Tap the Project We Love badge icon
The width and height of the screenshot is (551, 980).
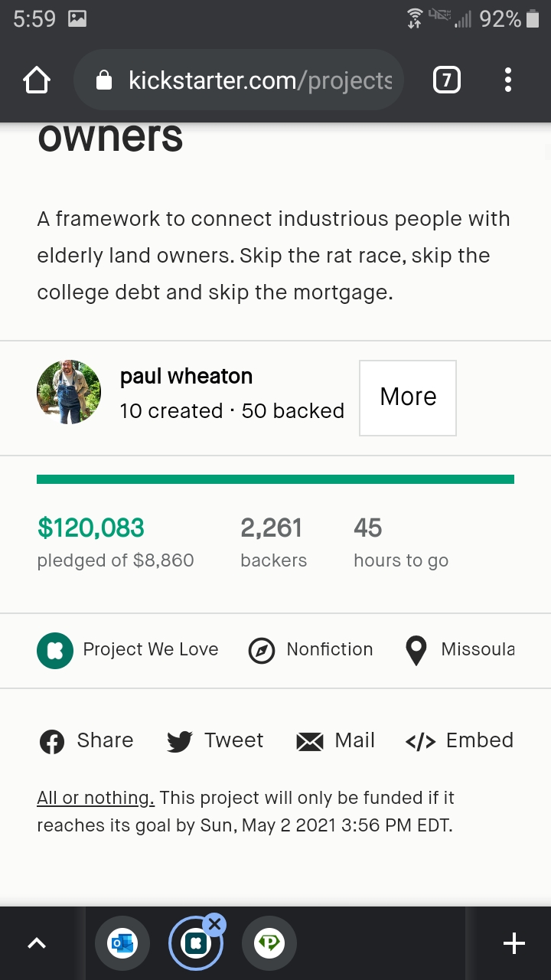pos(55,650)
